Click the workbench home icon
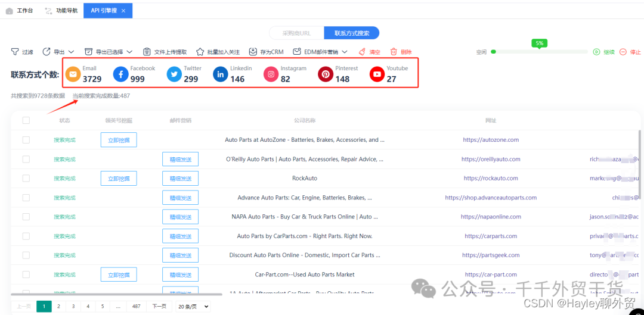This screenshot has width=644, height=315. click(x=9, y=11)
